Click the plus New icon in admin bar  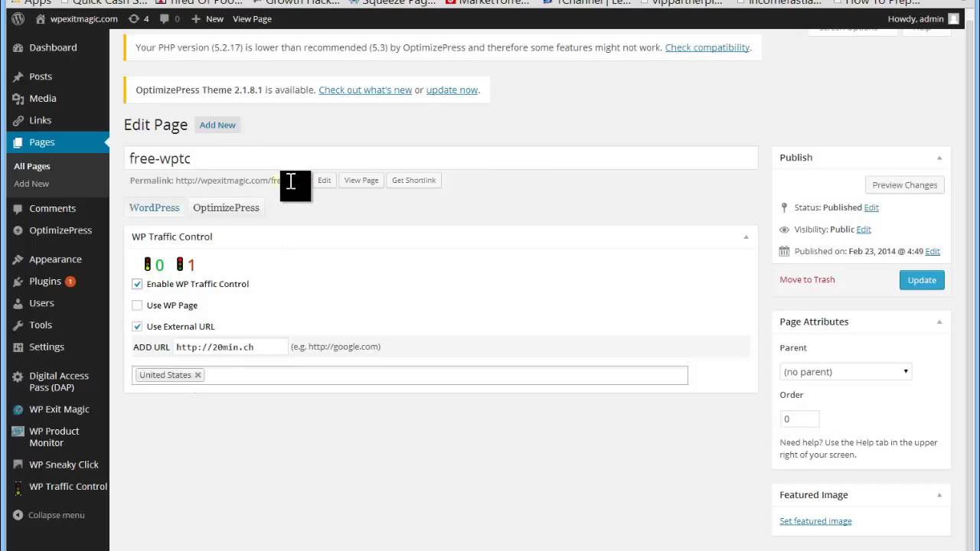pyautogui.click(x=196, y=18)
